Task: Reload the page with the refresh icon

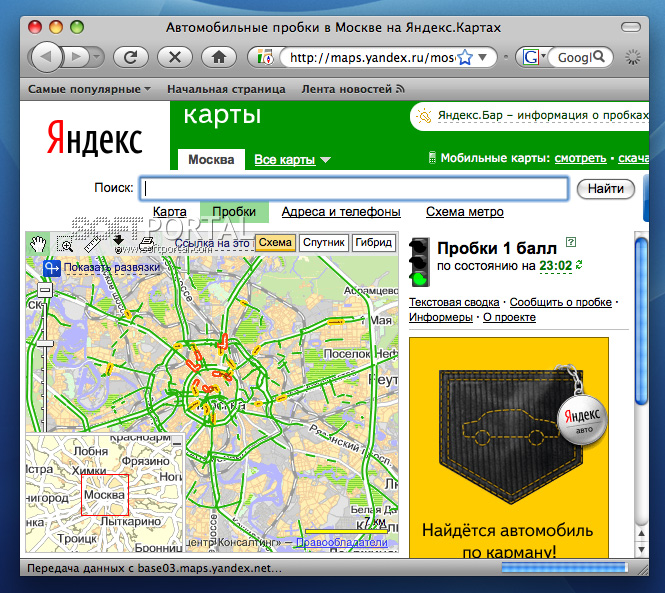Action: [130, 57]
